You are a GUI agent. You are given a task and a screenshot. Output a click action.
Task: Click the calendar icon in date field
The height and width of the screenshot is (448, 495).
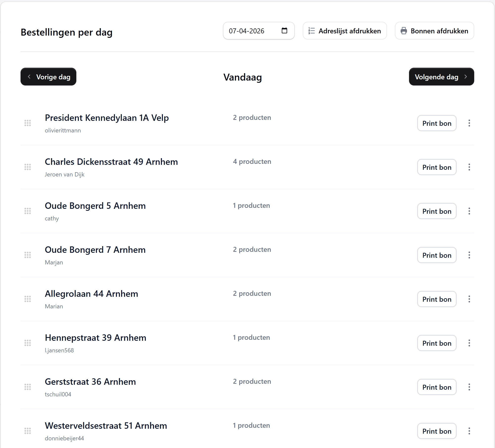click(284, 31)
